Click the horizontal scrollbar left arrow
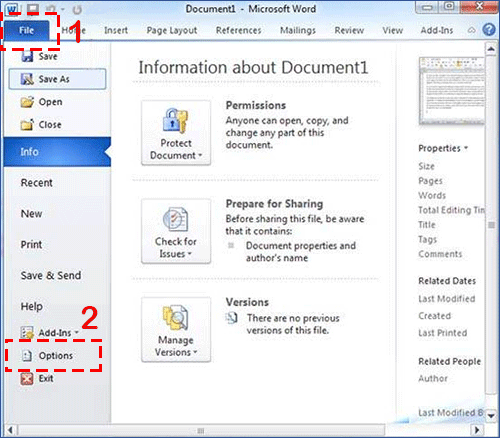 coord(10,430)
